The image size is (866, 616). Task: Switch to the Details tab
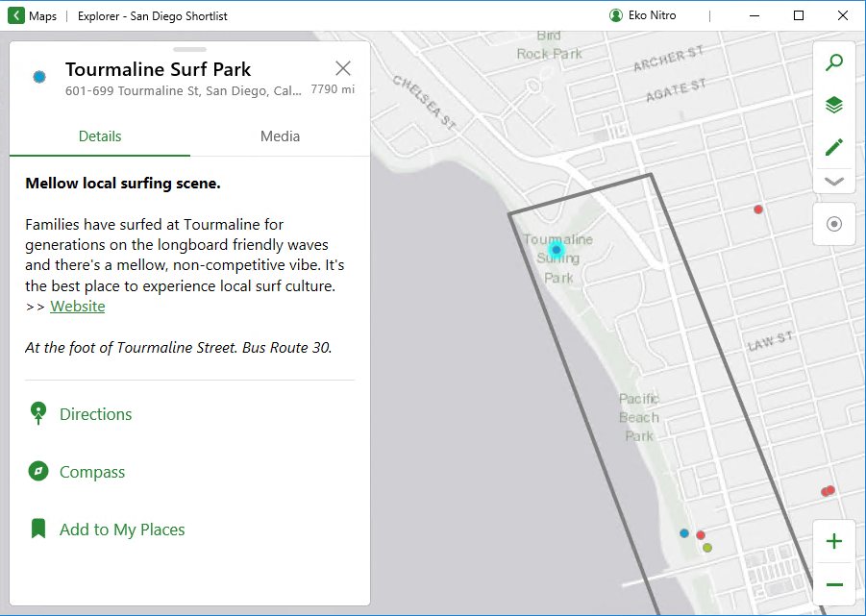(x=100, y=136)
